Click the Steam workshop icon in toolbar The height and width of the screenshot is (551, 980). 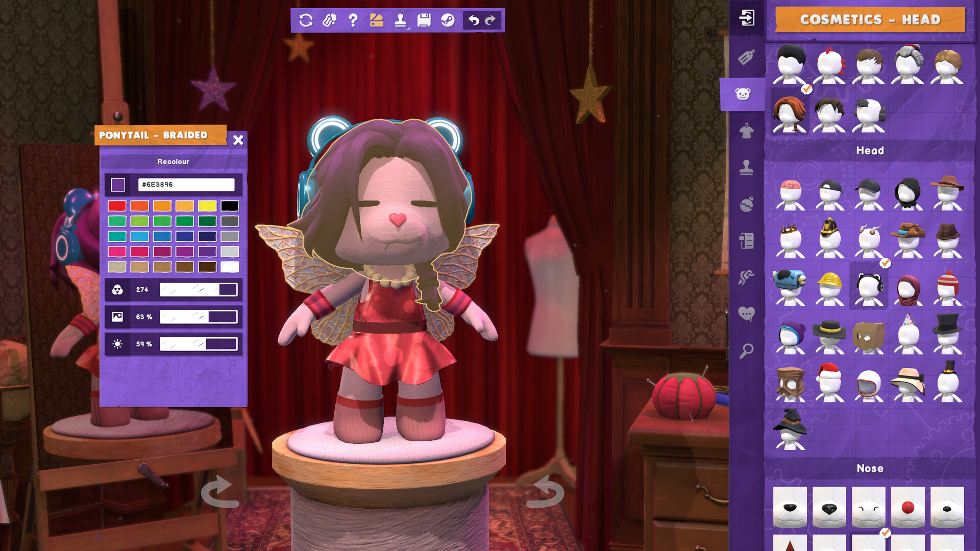[448, 20]
